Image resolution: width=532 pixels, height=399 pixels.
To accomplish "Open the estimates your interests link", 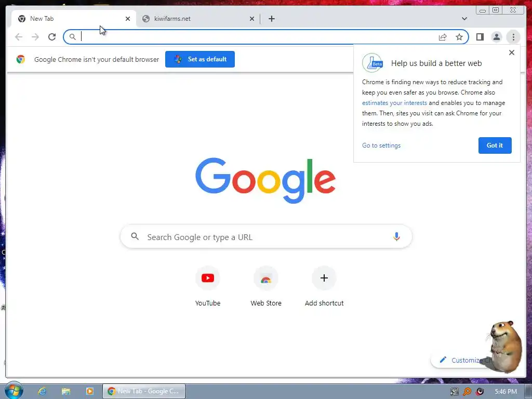I will 394,103.
